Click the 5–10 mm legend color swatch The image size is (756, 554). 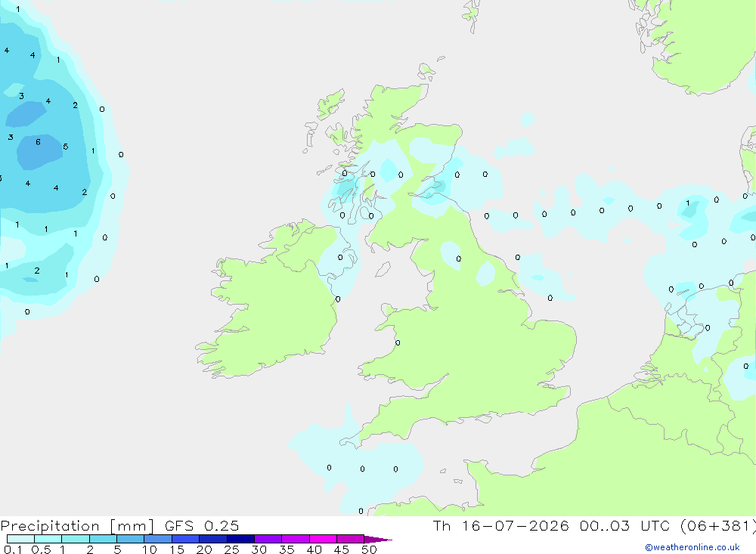[x=131, y=539]
